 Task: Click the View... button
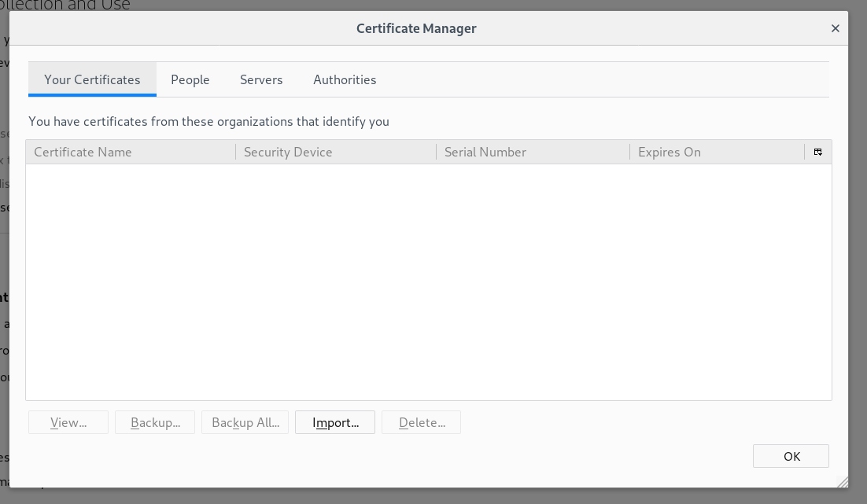(68, 422)
